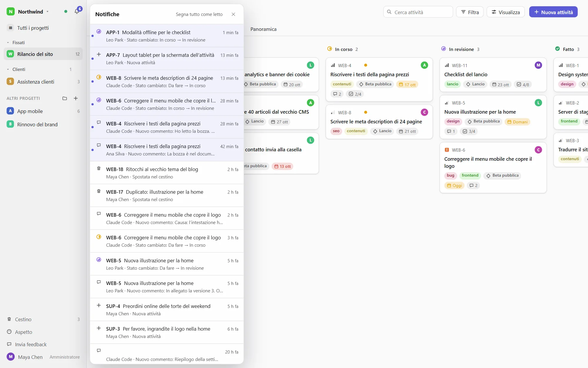The width and height of the screenshot is (588, 368).
Task: Select the Rilancio del sito project
Action: (43, 54)
